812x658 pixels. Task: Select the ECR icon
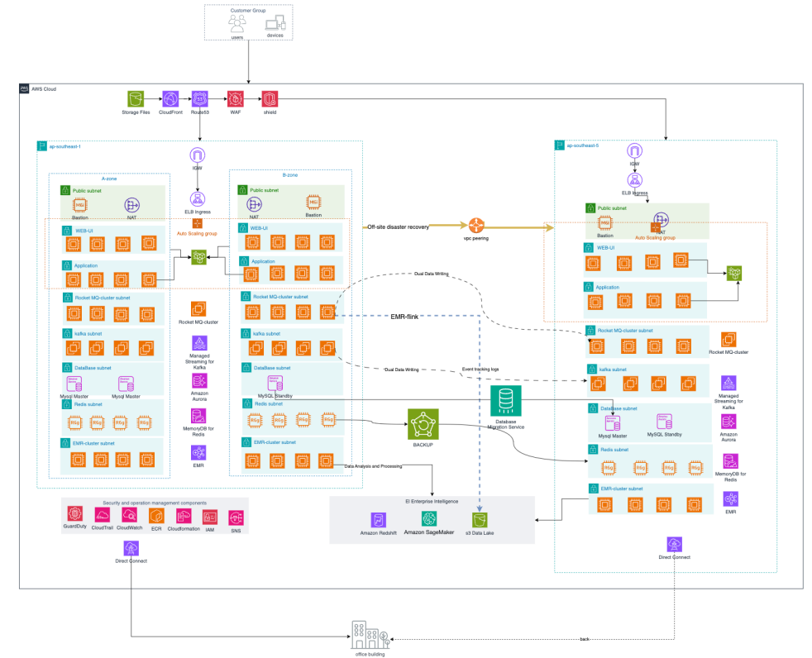156,516
